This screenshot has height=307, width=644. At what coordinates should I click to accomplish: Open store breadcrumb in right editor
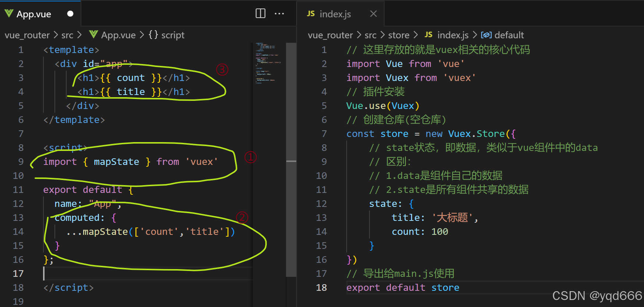(399, 35)
